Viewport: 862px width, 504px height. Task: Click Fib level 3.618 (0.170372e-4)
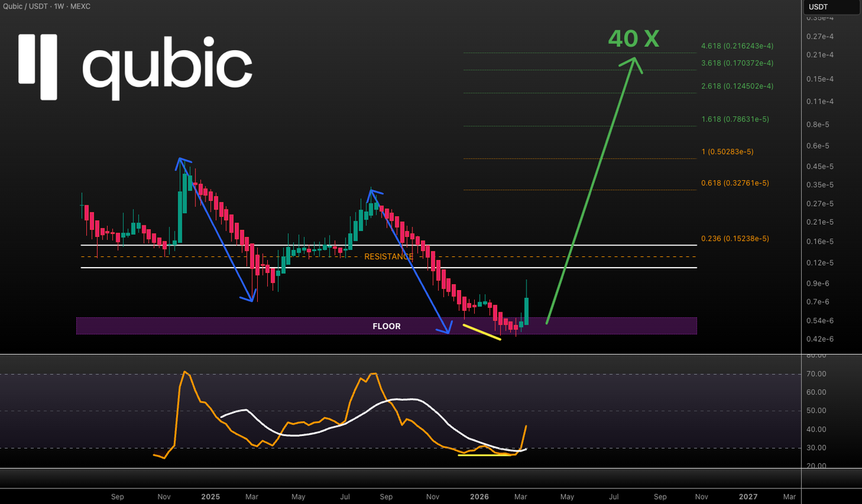click(x=737, y=63)
